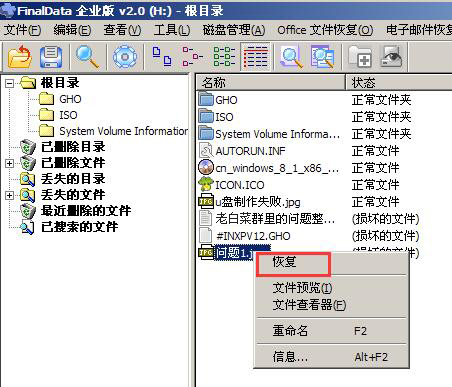Click the u盘制作失败.jpg JPG icon

(x=206, y=201)
